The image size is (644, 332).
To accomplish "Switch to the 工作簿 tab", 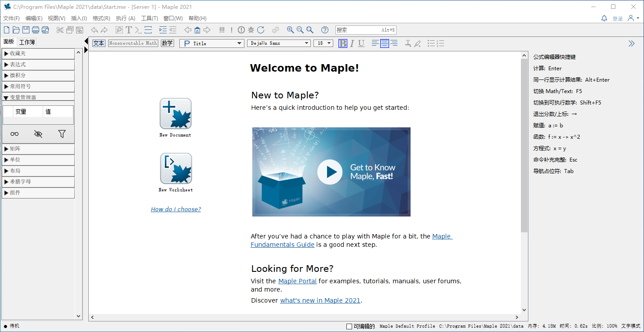I will 27,42.
